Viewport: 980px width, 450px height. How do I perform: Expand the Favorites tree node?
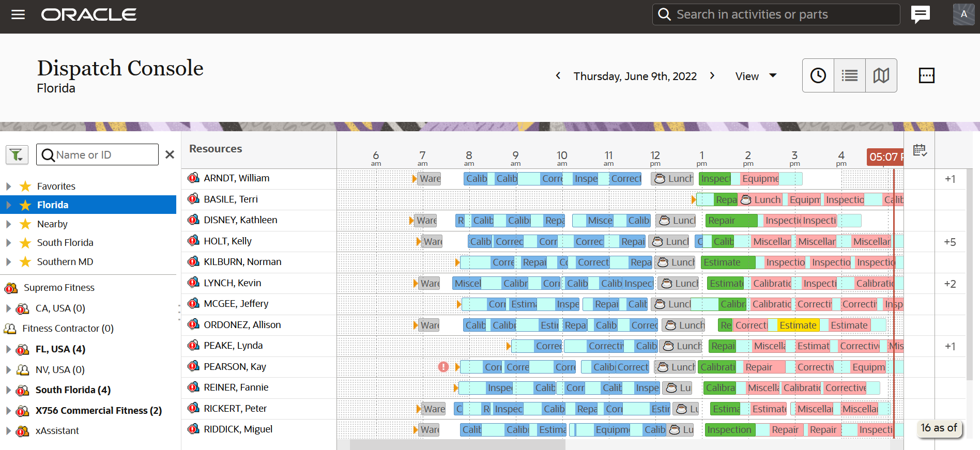[x=8, y=186]
